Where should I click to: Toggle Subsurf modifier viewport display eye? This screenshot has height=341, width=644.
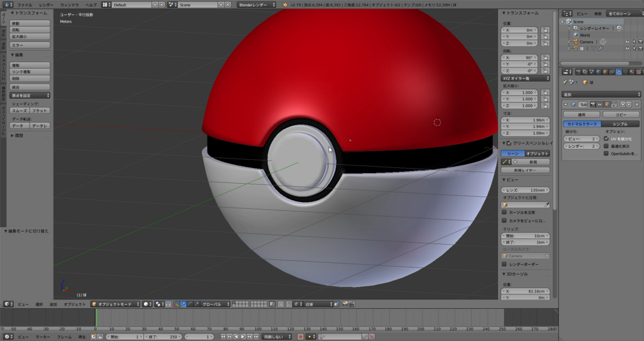[599, 104]
